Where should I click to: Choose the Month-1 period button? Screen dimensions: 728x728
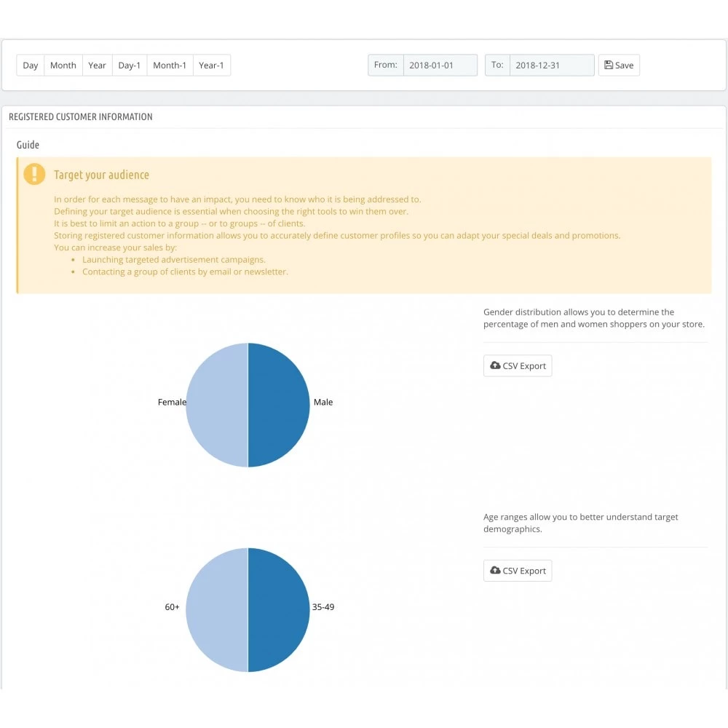[170, 65]
